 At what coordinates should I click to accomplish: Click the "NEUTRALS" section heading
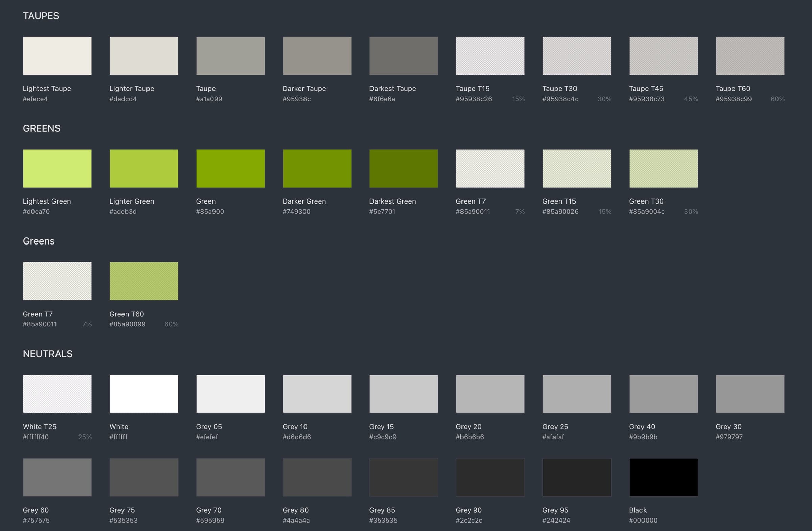click(48, 354)
